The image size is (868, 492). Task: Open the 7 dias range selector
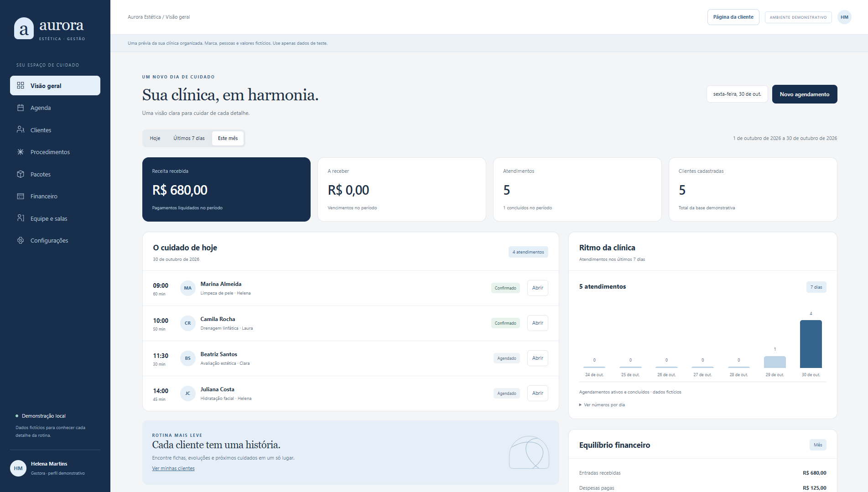[x=816, y=287]
